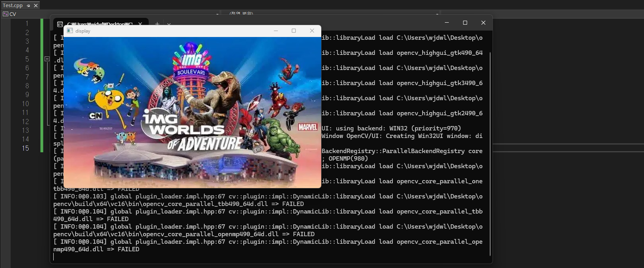Screen dimensions: 644x268
Task: Open the terminal profiles dropdown chevron
Action: pyautogui.click(x=169, y=24)
